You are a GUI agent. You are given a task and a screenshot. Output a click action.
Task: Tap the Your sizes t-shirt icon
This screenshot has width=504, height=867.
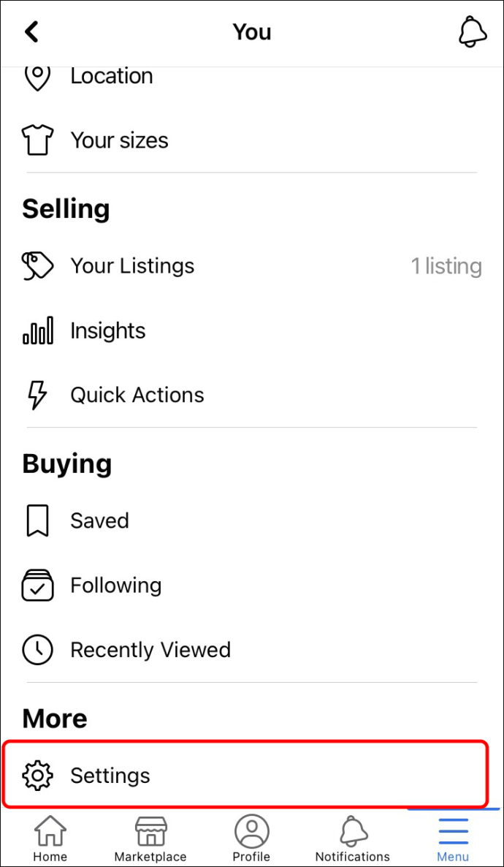[x=37, y=140]
